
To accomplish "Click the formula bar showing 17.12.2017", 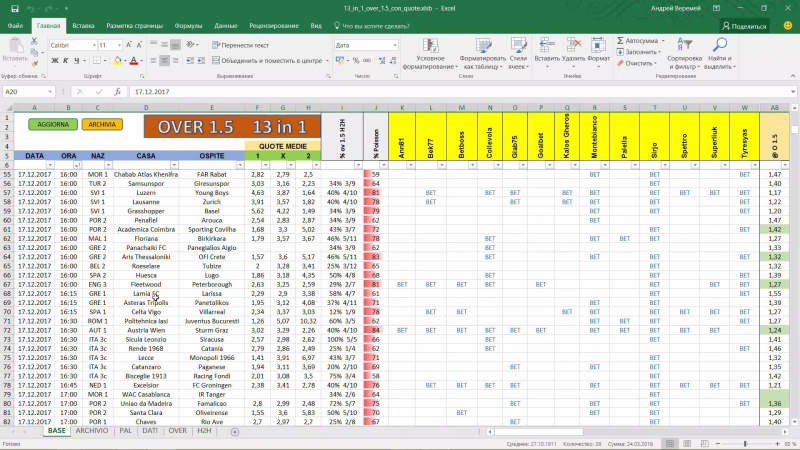I will pos(461,92).
